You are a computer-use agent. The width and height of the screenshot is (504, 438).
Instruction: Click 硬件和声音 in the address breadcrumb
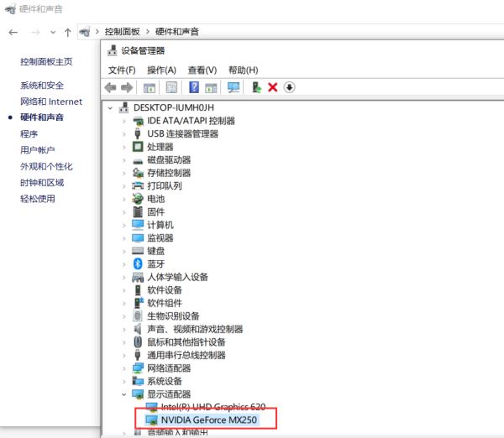[176, 32]
